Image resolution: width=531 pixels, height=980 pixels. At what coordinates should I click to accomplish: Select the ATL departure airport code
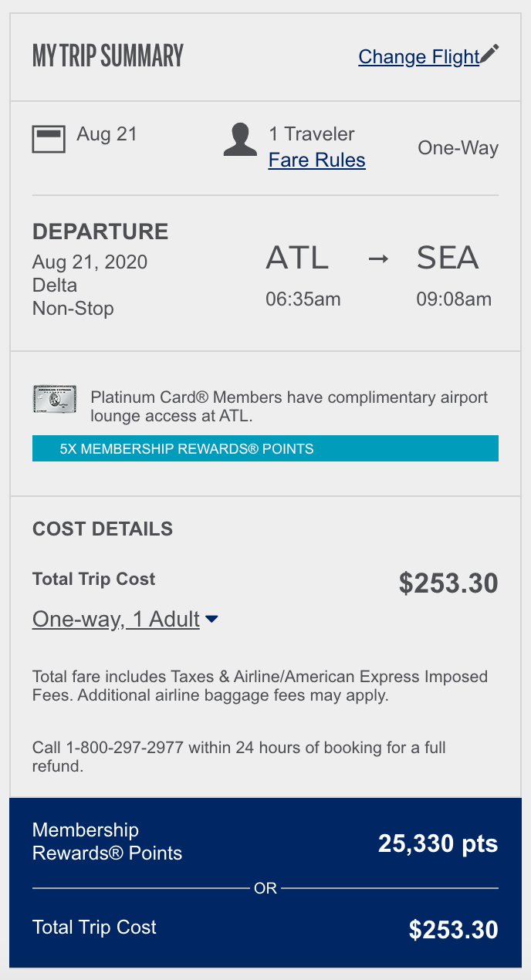pyautogui.click(x=297, y=258)
